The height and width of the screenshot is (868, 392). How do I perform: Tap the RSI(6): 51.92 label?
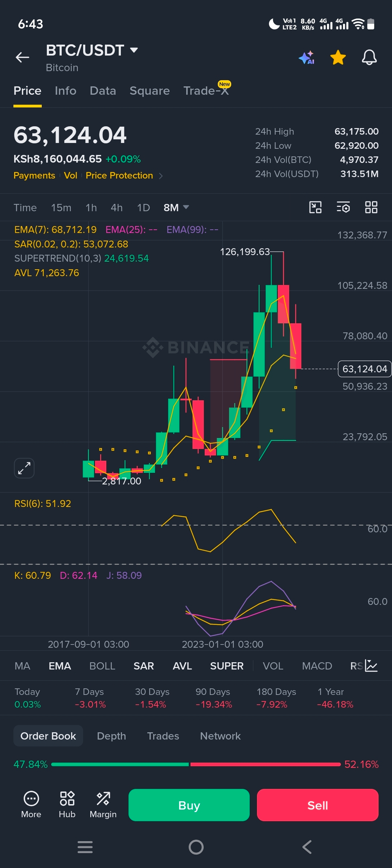tap(43, 504)
